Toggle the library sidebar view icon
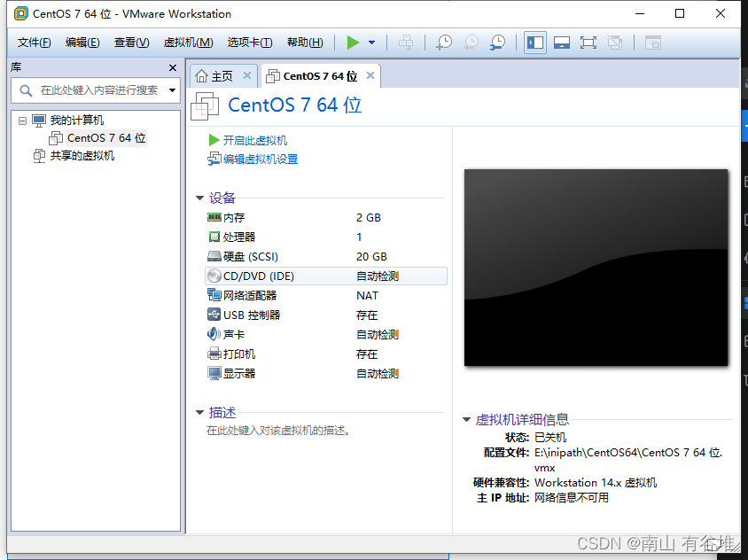The width and height of the screenshot is (748, 560). 534,43
